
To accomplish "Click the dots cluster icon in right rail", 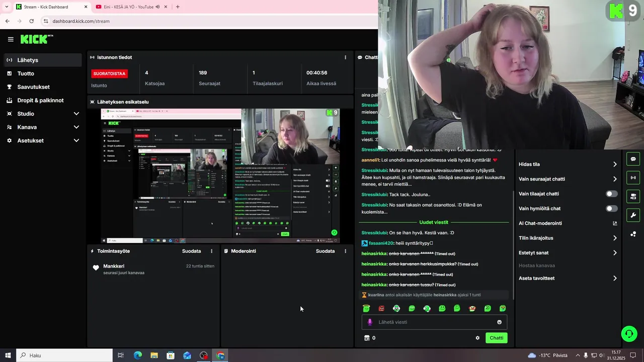I will click(633, 234).
